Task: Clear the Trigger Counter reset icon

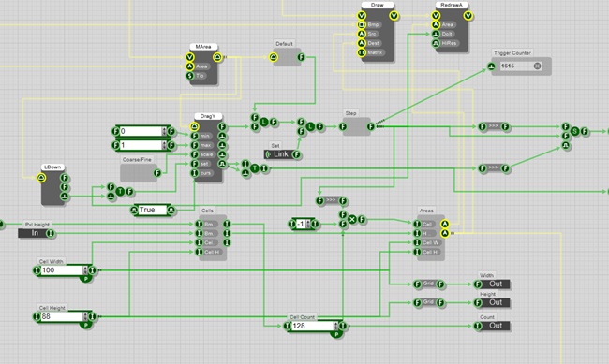Action: [537, 66]
